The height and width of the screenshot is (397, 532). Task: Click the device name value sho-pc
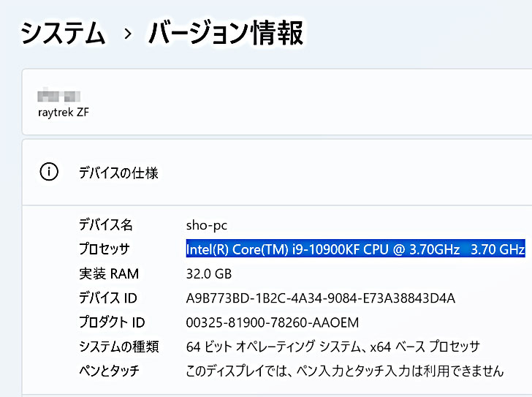pos(207,224)
